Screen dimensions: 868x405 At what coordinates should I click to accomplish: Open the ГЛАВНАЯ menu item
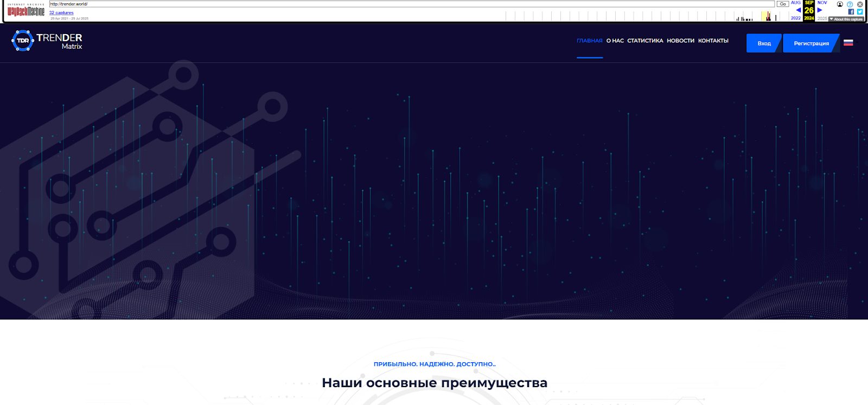click(590, 41)
